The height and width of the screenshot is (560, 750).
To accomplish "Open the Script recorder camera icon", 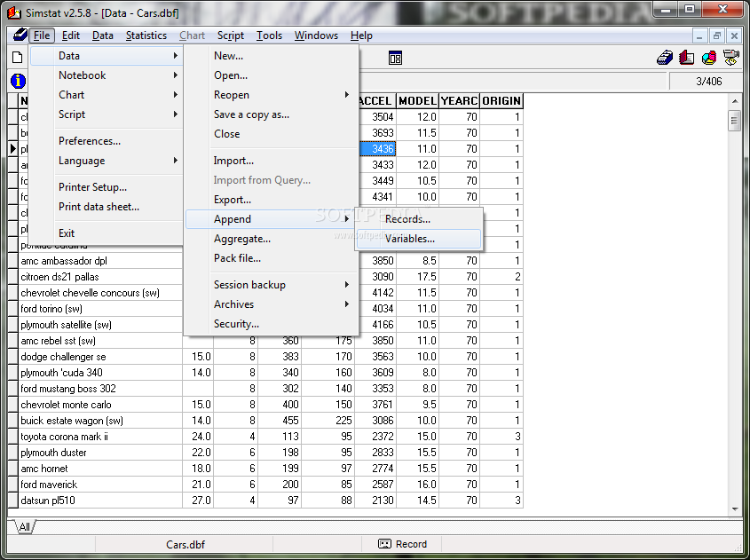I will (730, 58).
